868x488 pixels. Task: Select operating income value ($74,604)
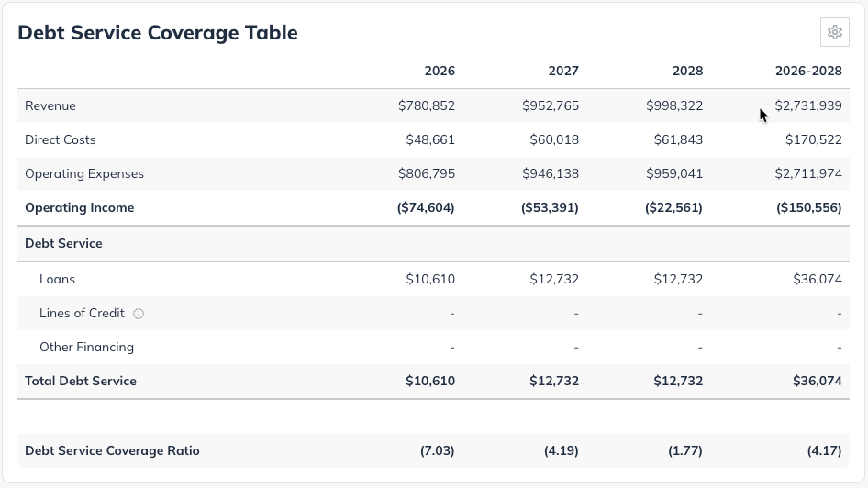click(x=426, y=207)
